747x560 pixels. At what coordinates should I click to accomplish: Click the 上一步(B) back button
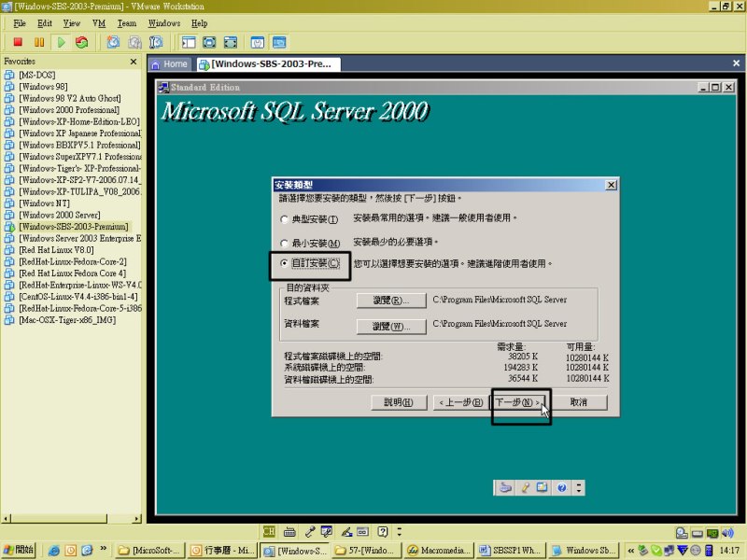[460, 402]
